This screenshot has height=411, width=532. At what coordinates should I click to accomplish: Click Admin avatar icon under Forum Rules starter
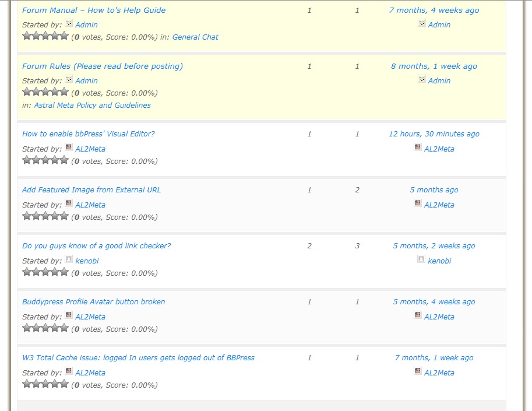click(69, 79)
